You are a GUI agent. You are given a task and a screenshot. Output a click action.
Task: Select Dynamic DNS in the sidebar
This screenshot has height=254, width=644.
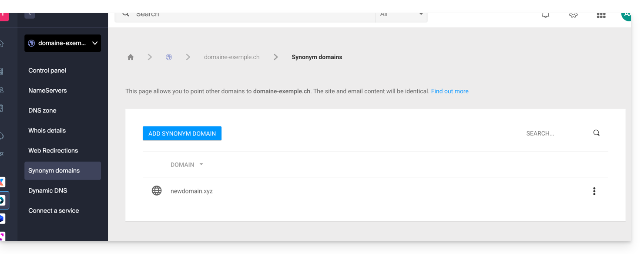[x=47, y=191]
